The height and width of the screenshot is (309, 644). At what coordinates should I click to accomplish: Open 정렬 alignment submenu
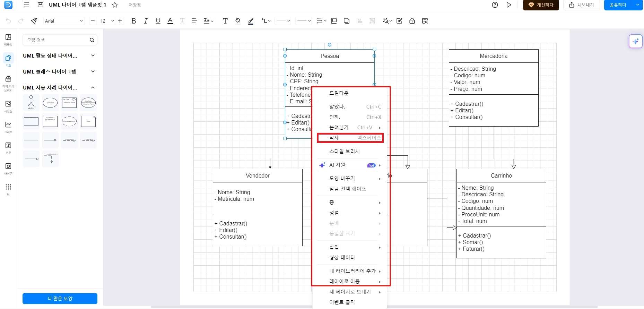350,213
